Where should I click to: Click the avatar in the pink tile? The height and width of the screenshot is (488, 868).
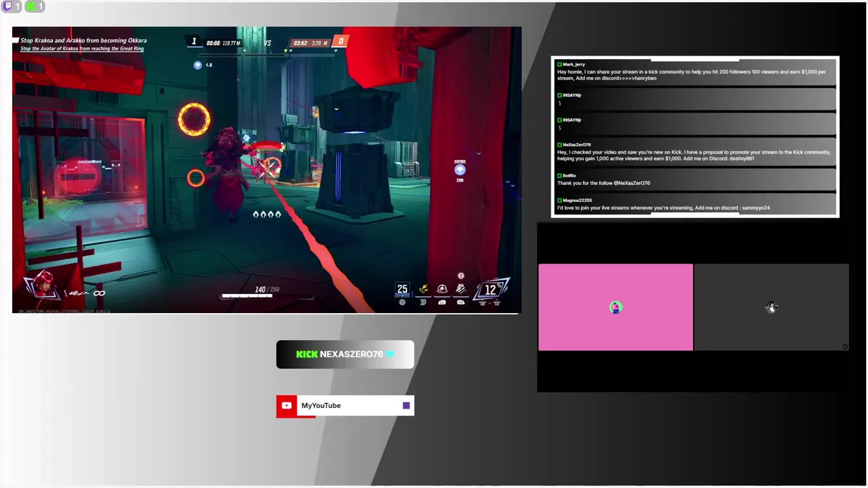(615, 308)
